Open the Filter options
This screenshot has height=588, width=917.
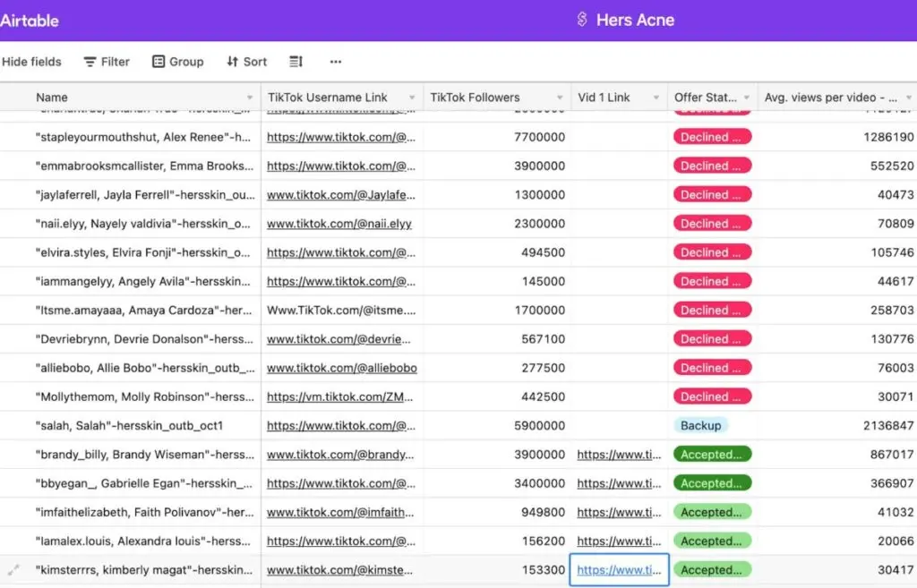click(107, 62)
